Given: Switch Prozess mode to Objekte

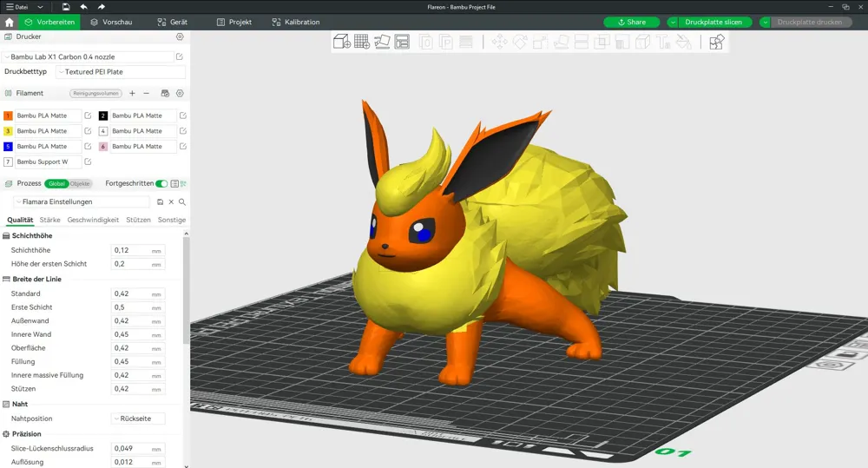Looking at the screenshot, I should tap(80, 183).
